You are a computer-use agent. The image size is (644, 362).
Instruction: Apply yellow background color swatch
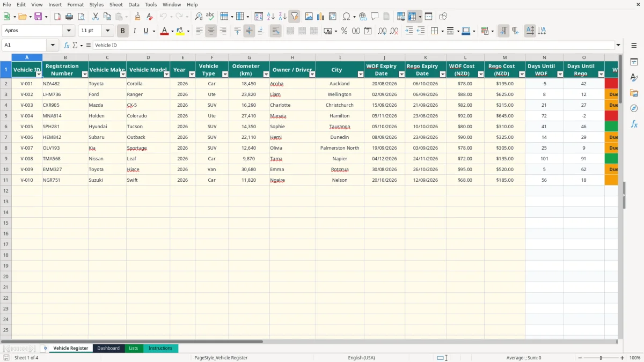180,31
